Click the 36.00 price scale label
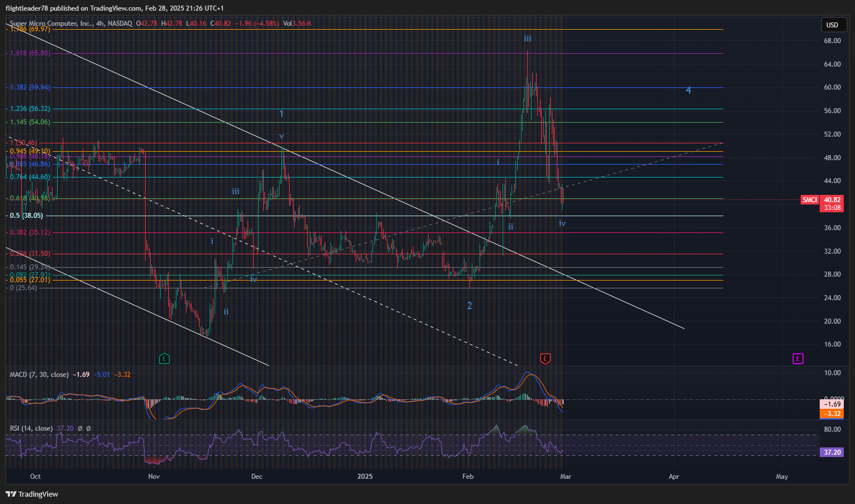Viewport: 855px width, 504px height. click(832, 228)
